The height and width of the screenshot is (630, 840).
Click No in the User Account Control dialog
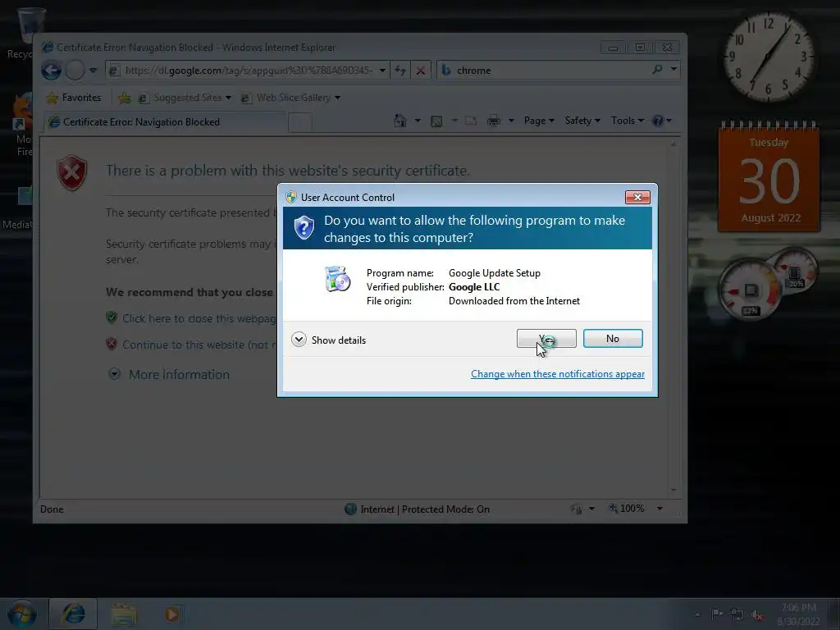click(613, 339)
